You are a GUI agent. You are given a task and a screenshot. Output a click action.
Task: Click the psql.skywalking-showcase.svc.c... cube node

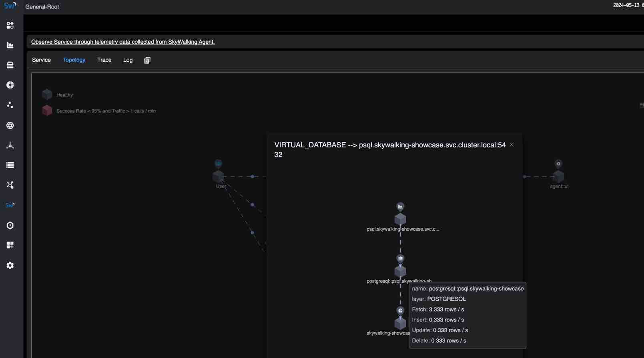click(400, 219)
